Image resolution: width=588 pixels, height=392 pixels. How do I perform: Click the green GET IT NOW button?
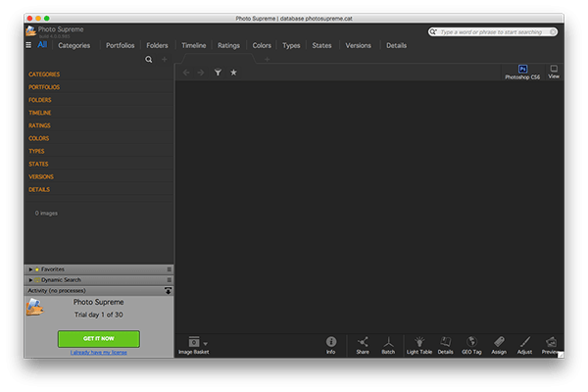[99, 339]
